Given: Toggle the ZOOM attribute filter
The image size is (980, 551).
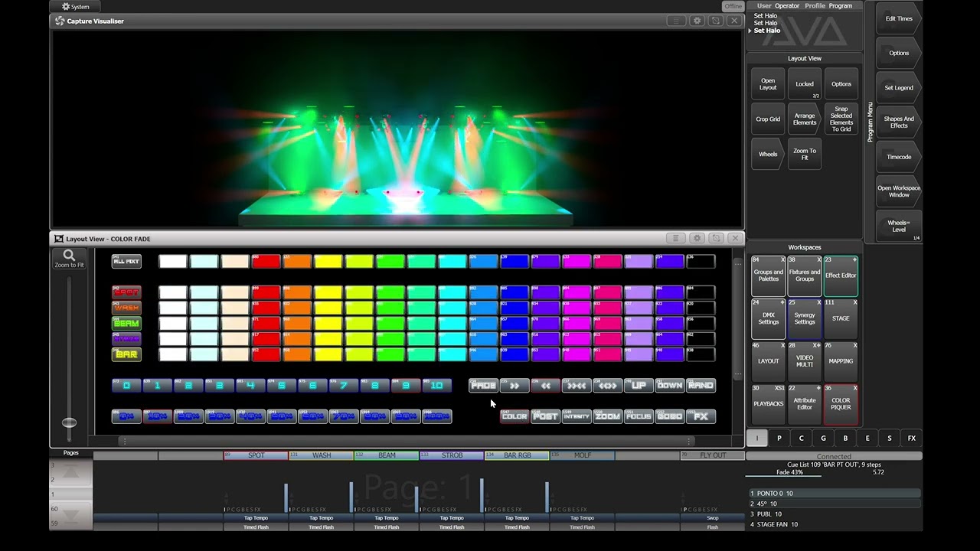Looking at the screenshot, I should (608, 416).
